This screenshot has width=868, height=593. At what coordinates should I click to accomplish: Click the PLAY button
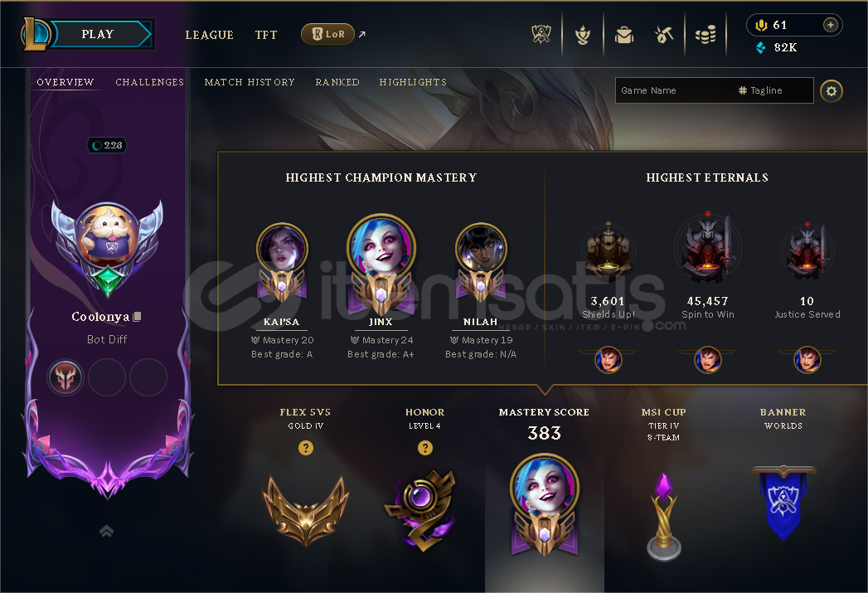98,34
